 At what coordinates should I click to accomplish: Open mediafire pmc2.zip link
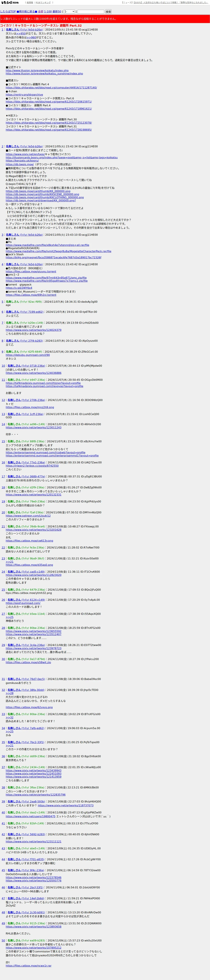(x=46, y=281)
